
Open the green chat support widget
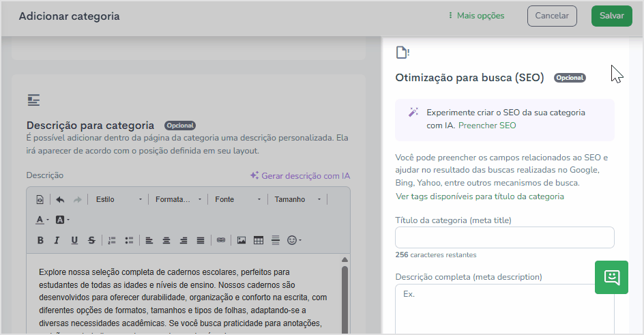(x=611, y=277)
